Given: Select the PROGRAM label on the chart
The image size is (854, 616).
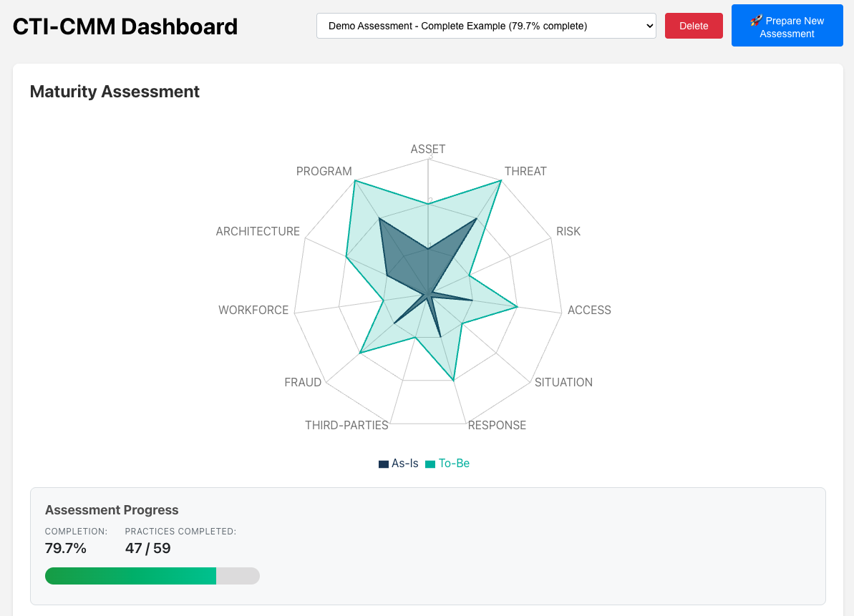Looking at the screenshot, I should coord(324,171).
